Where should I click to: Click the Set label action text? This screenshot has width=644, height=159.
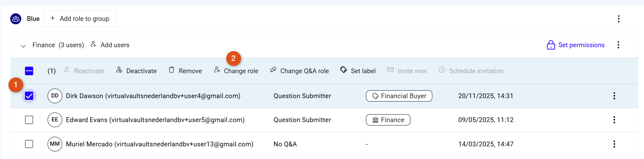[x=363, y=71]
